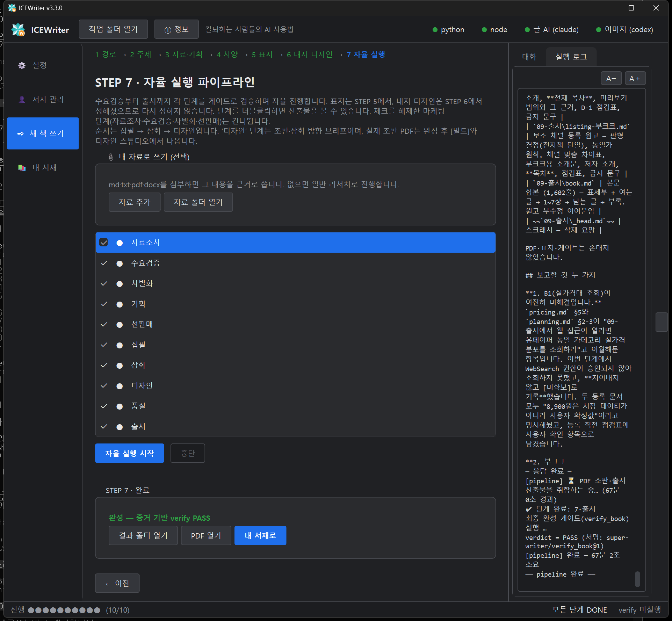Uncheck the 자료조사 stage checkbox
This screenshot has width=672, height=621.
104,243
